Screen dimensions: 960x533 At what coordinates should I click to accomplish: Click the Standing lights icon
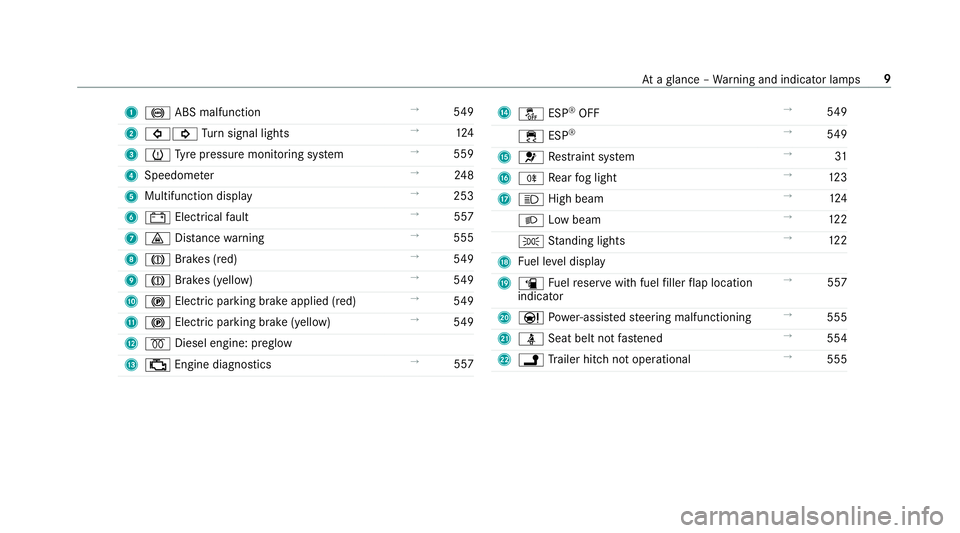[531, 242]
